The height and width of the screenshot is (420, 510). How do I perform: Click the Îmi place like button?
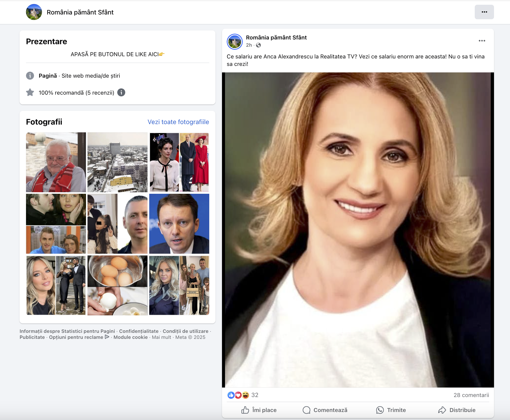(259, 410)
